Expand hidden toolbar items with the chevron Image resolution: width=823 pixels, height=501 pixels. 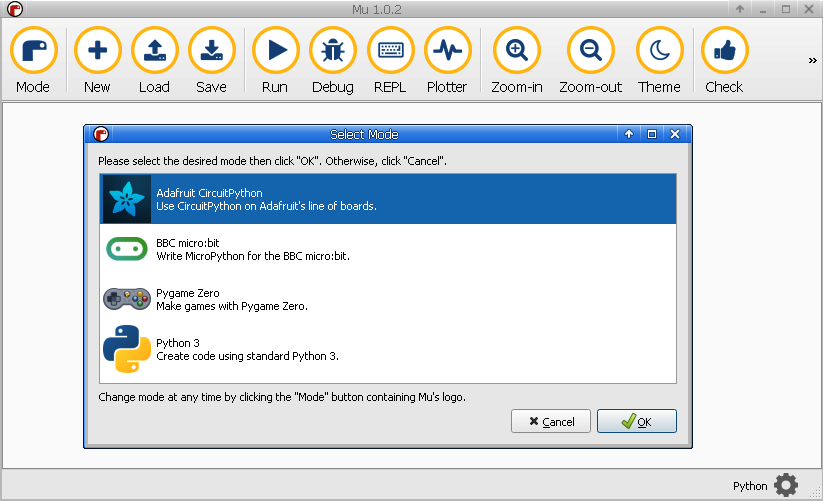(813, 60)
